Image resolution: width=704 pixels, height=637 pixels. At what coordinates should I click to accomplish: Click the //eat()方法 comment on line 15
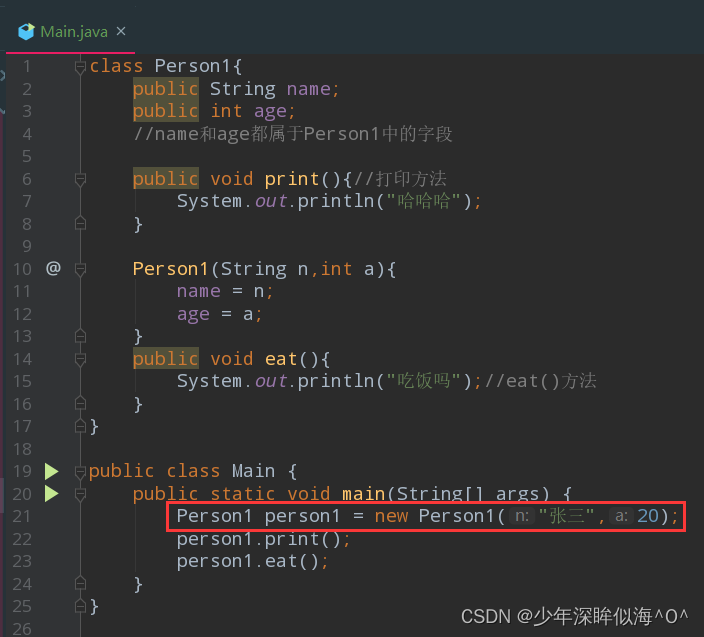coord(541,381)
